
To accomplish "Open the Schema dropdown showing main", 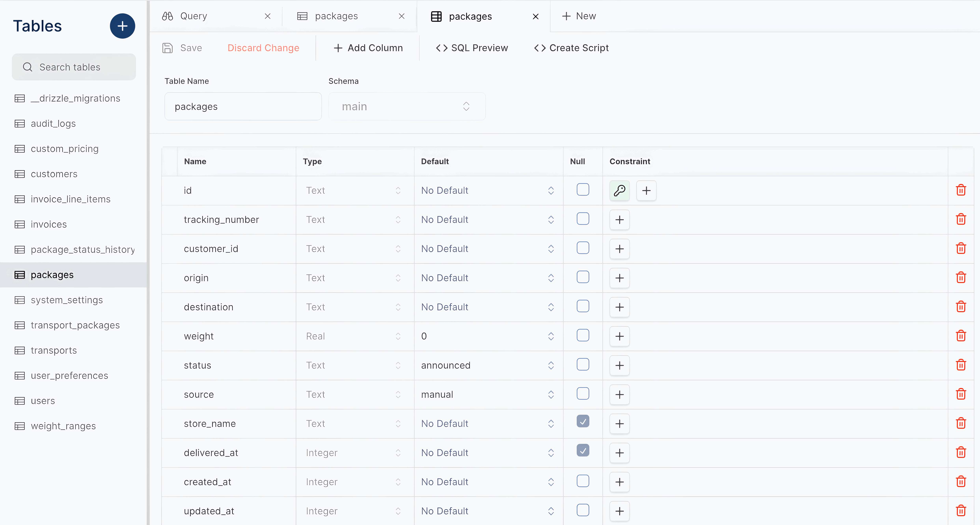I will point(406,107).
